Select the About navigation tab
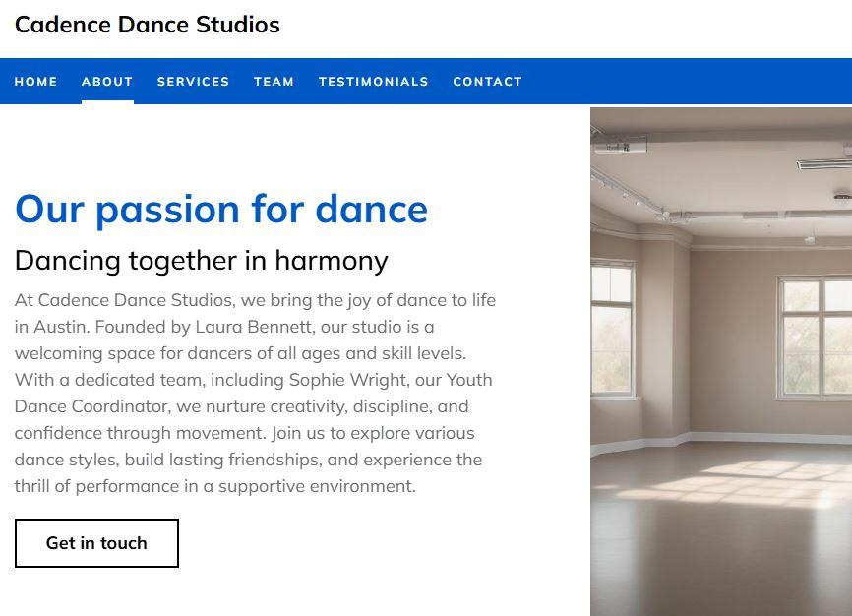This screenshot has width=852, height=616. [107, 82]
